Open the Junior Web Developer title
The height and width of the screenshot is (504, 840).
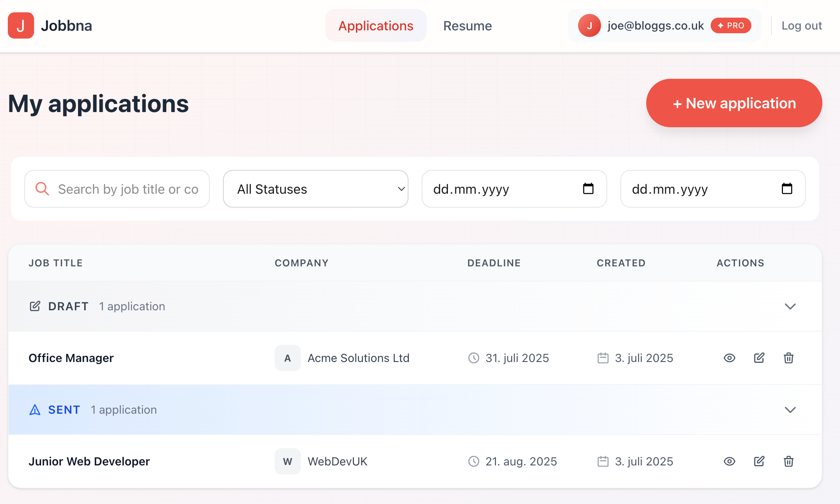pos(89,461)
